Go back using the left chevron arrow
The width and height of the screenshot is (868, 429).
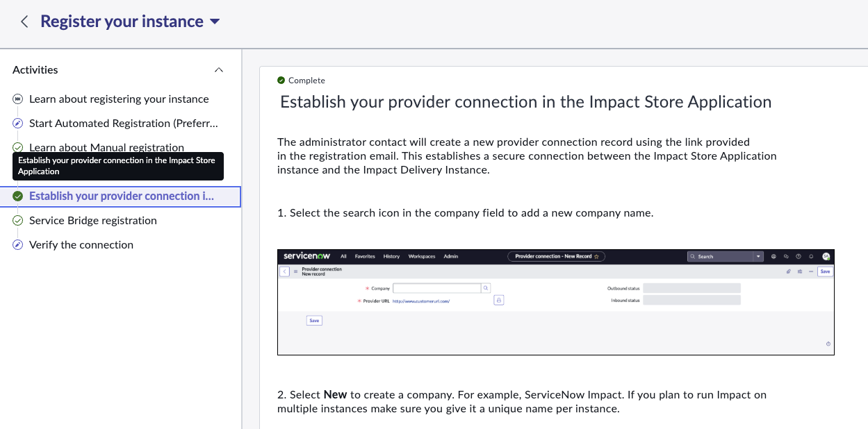[24, 22]
